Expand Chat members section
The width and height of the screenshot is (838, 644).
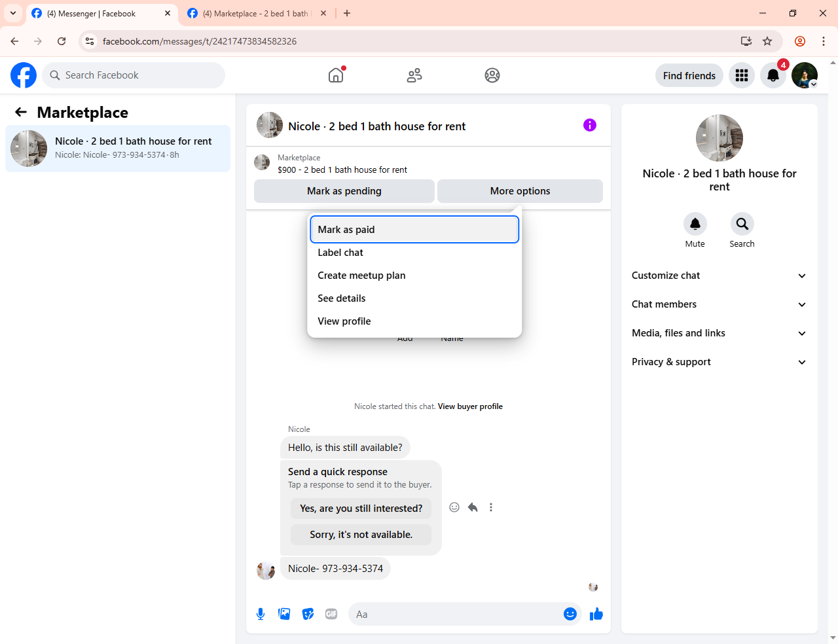click(719, 304)
